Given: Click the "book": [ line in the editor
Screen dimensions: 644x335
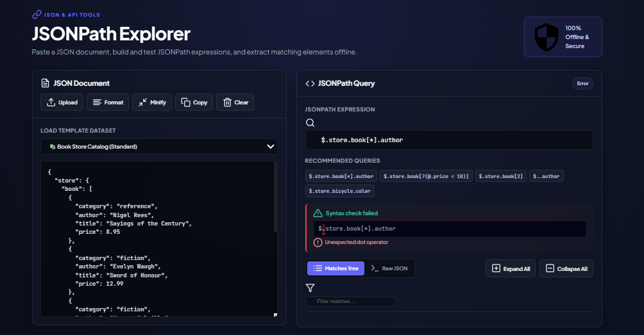Looking at the screenshot, I should tap(77, 189).
